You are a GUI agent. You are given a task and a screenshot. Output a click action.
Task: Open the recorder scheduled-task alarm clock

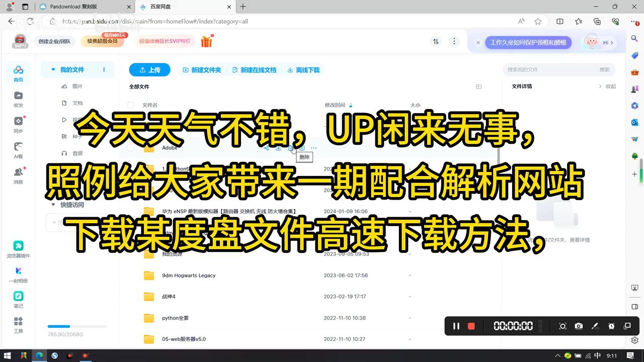coord(611,326)
